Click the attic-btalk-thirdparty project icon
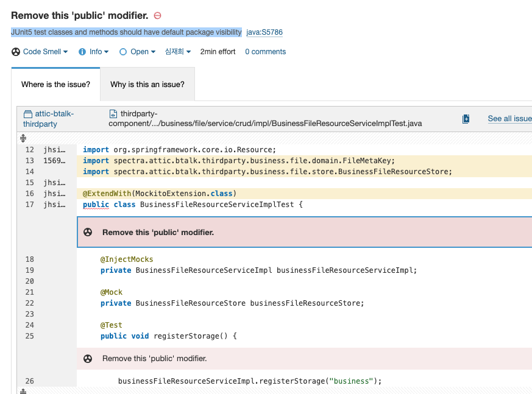The width and height of the screenshot is (532, 394). coord(28,114)
